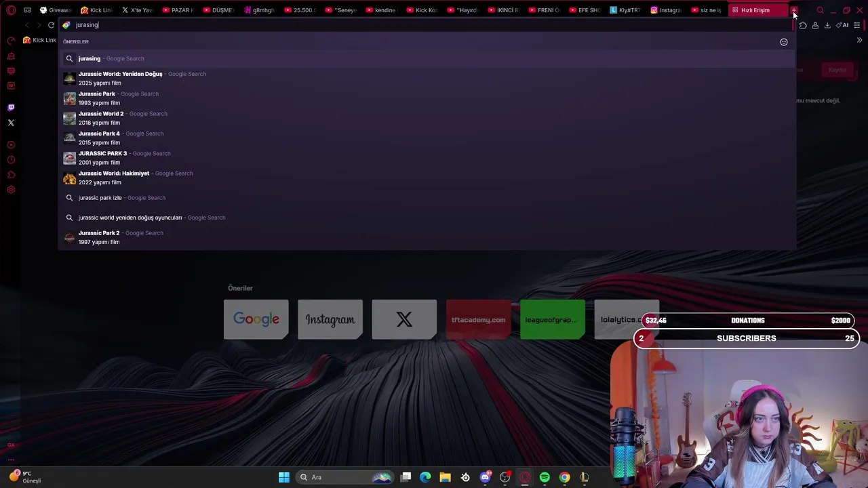Open Spotify from taskbar

(545, 477)
